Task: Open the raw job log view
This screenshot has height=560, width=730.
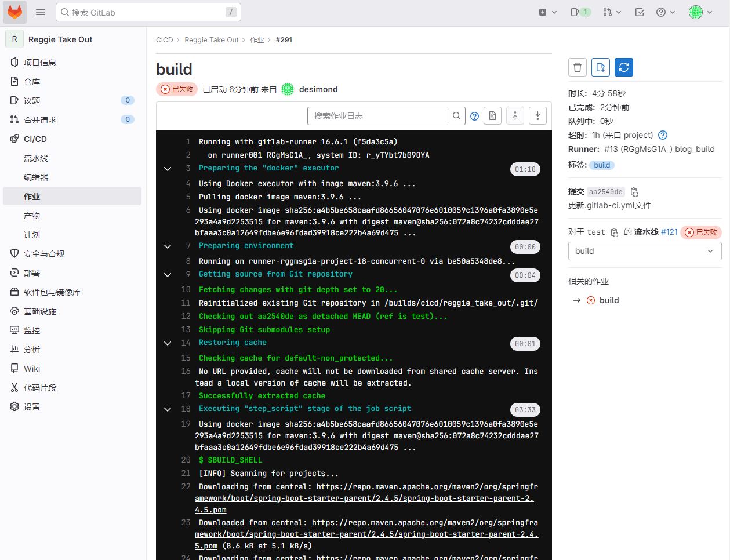Action: tap(492, 116)
